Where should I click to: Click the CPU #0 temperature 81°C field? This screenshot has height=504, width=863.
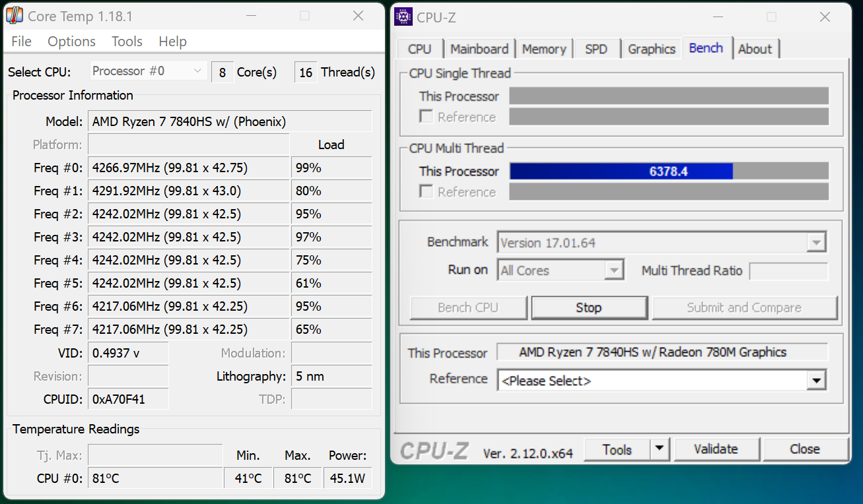tap(155, 478)
